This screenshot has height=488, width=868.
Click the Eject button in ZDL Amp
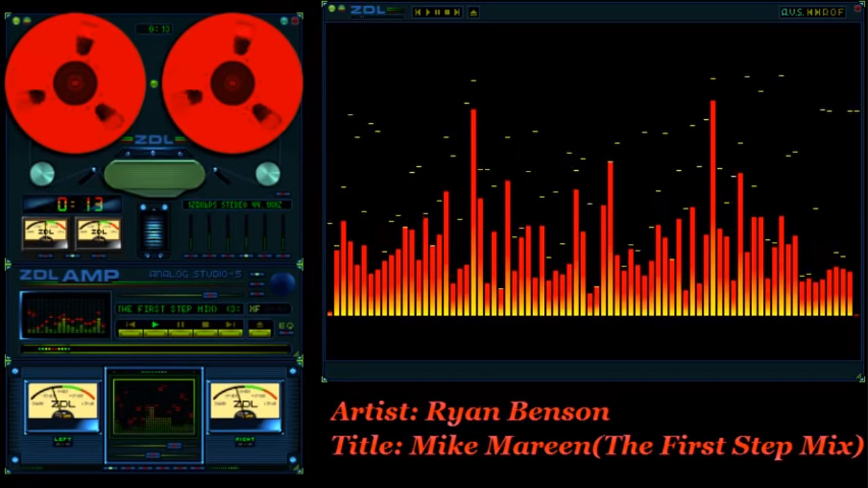259,326
